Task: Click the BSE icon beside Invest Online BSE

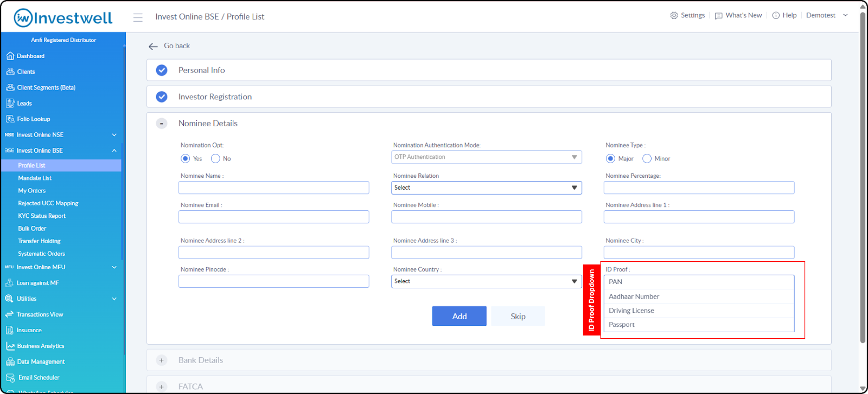Action: 9,151
